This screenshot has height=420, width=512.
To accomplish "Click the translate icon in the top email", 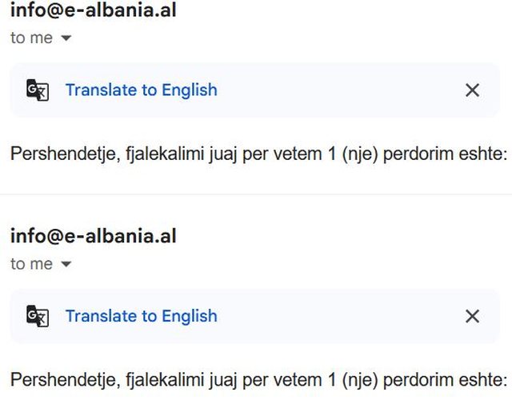I will click(37, 90).
